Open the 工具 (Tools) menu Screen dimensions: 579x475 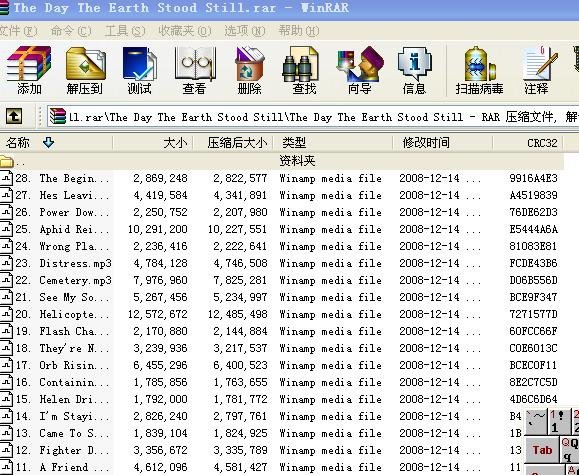pos(125,31)
